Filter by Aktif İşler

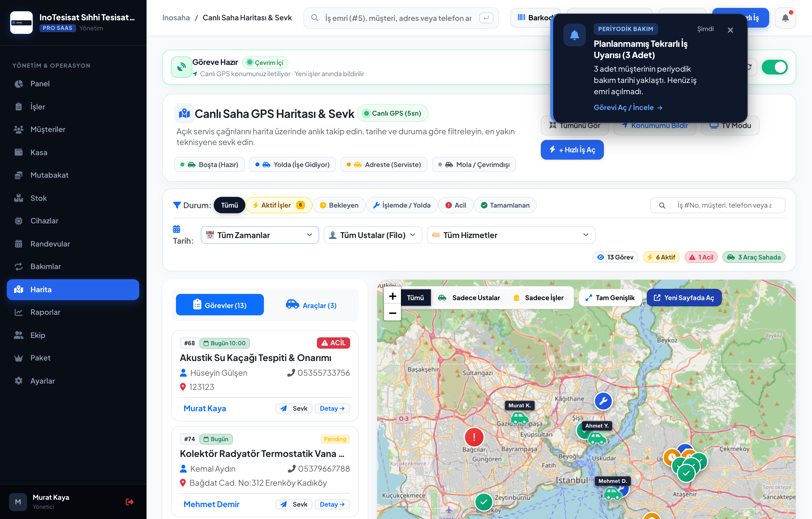point(279,205)
